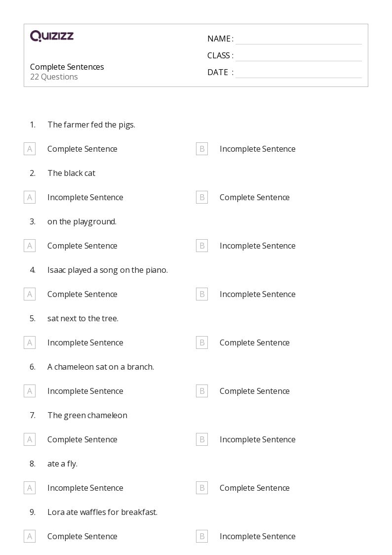Choose box A for 'ate a fly.'
The height and width of the screenshot is (555, 392).
click(x=30, y=488)
